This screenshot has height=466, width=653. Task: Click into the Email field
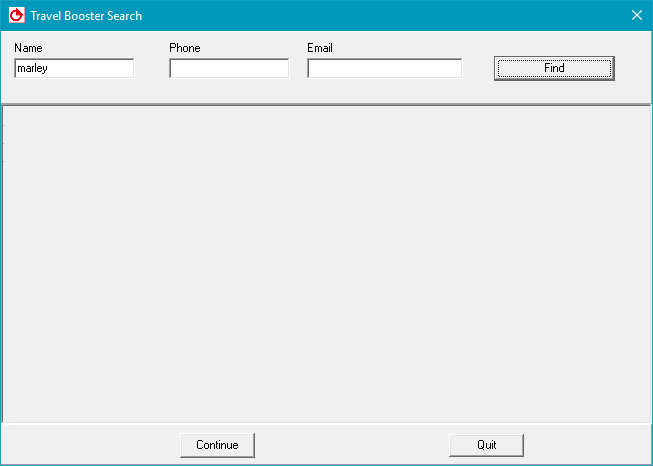(384, 68)
